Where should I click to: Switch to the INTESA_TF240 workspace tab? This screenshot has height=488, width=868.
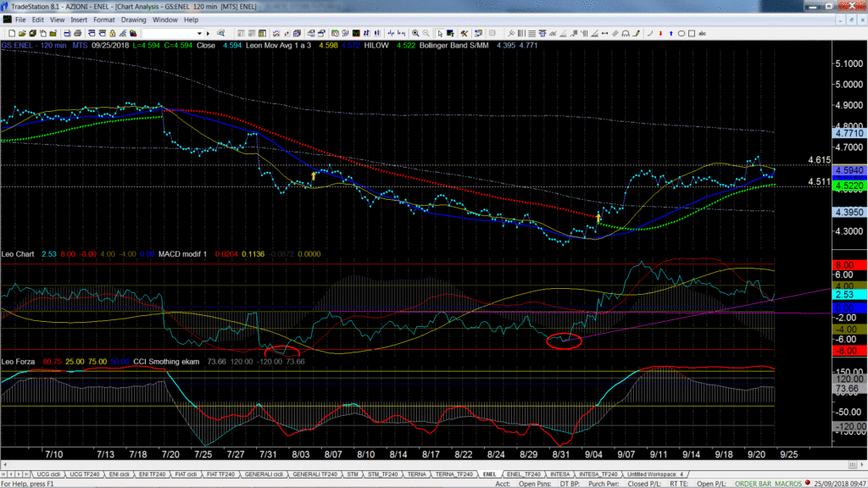tap(598, 474)
